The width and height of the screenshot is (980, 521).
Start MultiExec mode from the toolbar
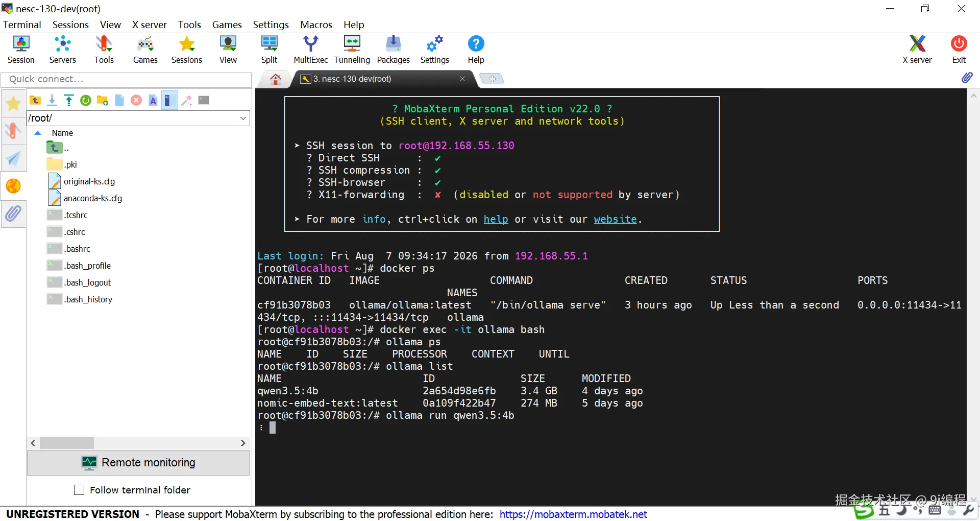pyautogui.click(x=310, y=50)
